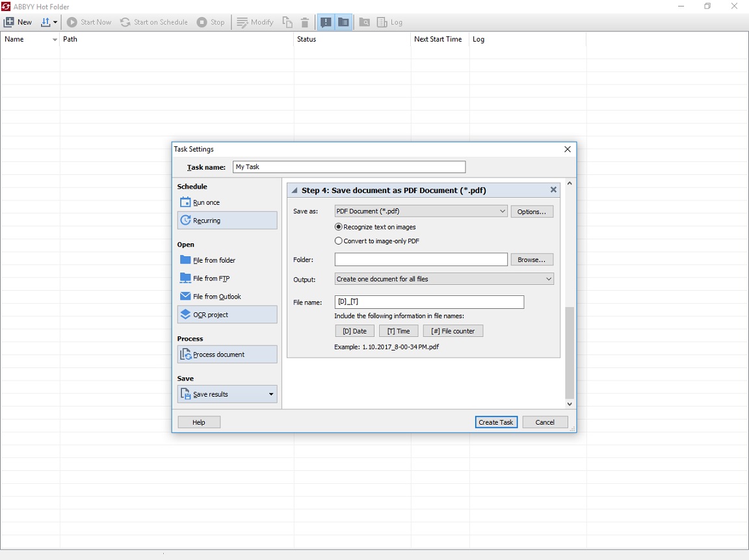Viewport: 749px width, 560px height.
Task: Close the Task Settings dialog
Action: pos(568,149)
